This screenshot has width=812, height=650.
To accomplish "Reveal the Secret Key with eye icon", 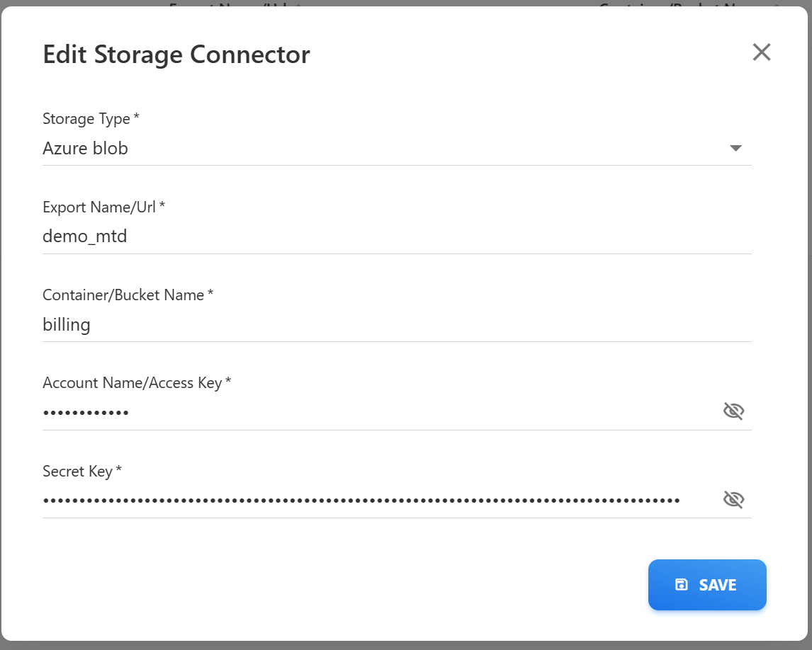I will [x=733, y=500].
